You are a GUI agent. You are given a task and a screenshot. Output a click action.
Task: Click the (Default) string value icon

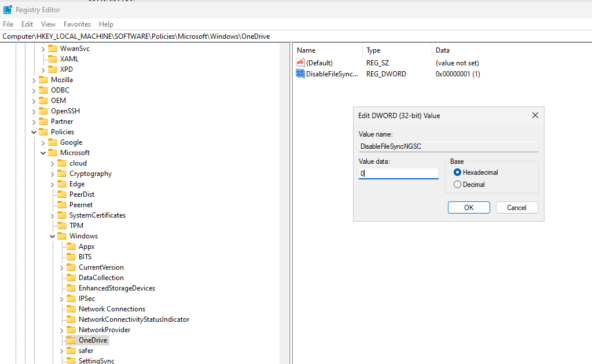click(300, 62)
